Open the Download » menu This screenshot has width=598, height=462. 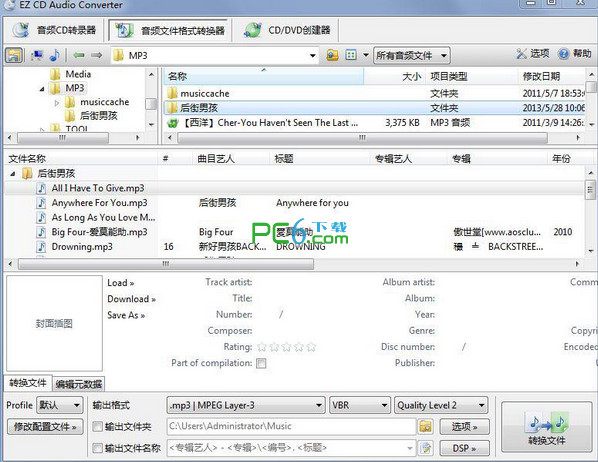pyautogui.click(x=132, y=299)
